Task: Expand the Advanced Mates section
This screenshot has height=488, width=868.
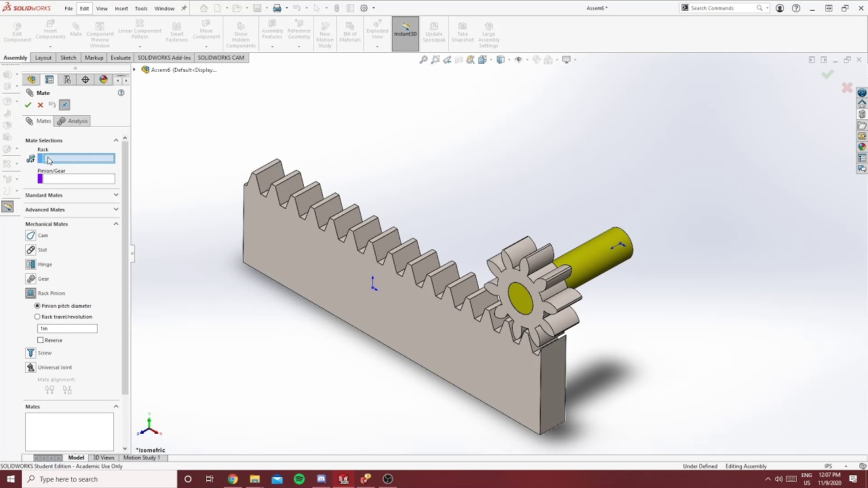Action: click(x=116, y=209)
